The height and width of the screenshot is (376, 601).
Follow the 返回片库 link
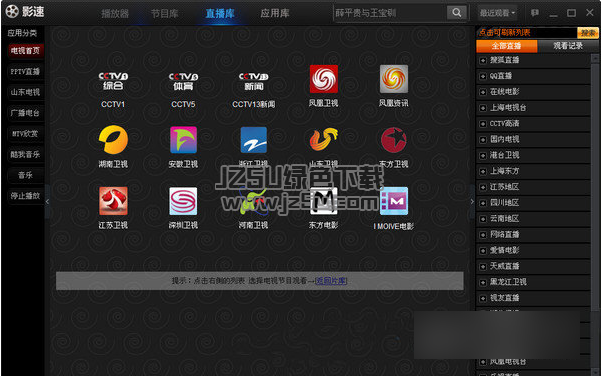pyautogui.click(x=331, y=281)
